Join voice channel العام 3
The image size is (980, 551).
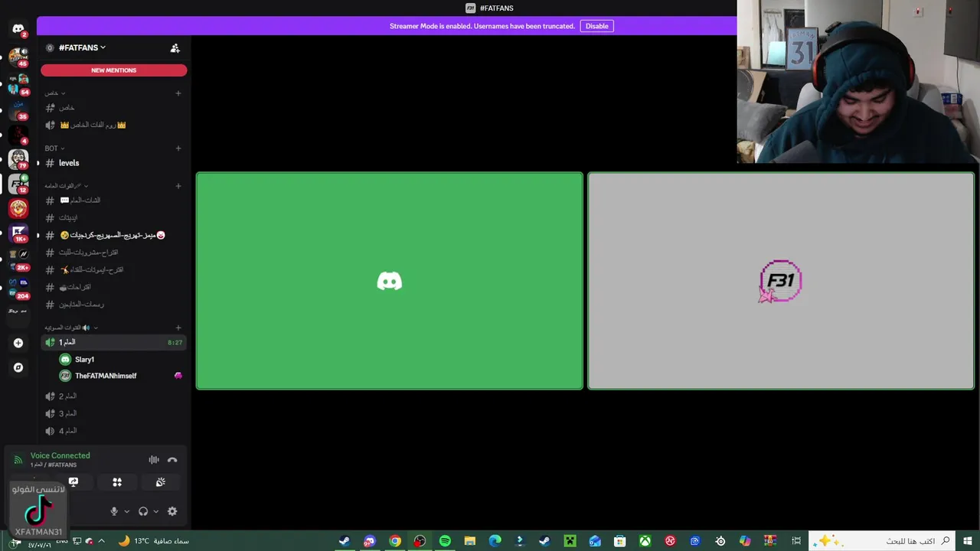tap(113, 413)
